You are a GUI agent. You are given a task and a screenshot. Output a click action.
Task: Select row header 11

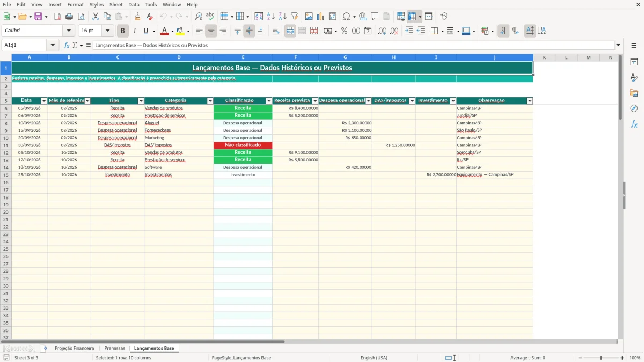pyautogui.click(x=6, y=145)
